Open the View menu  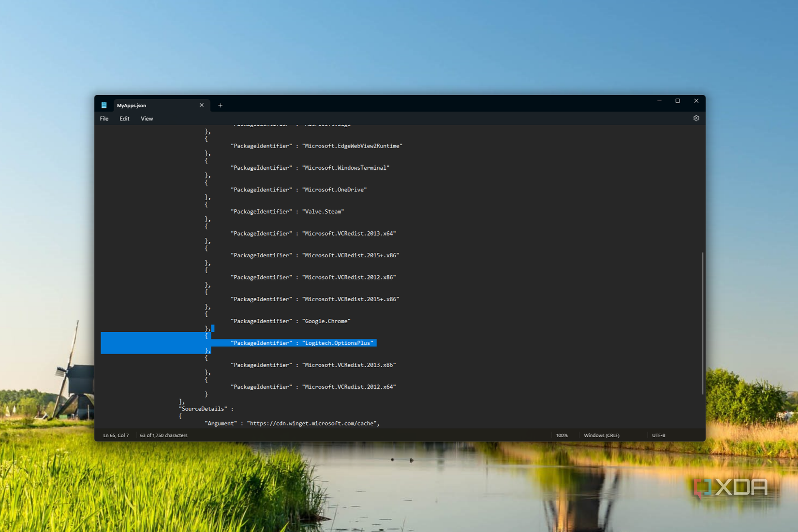coord(147,118)
